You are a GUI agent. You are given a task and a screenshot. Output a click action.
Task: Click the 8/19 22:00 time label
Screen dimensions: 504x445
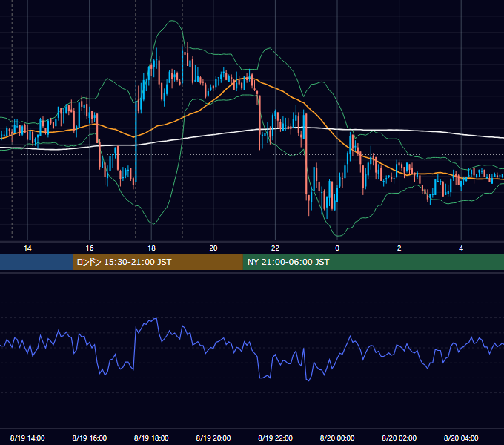276,438
